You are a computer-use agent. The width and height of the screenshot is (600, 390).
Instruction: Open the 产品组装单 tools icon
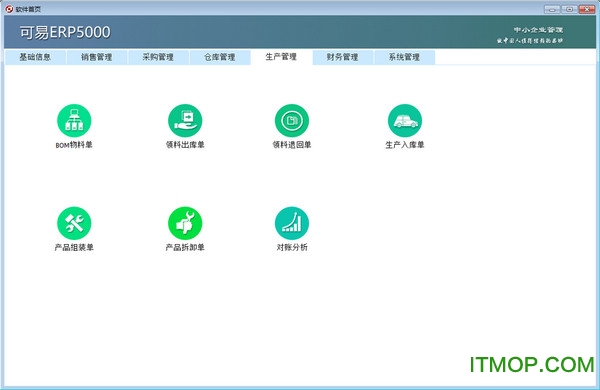point(74,223)
